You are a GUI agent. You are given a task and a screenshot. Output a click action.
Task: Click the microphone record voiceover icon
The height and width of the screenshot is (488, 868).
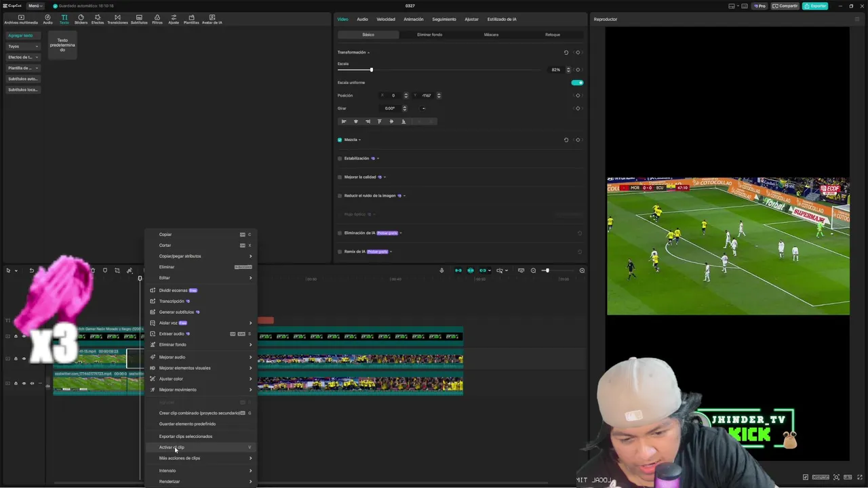pyautogui.click(x=441, y=270)
